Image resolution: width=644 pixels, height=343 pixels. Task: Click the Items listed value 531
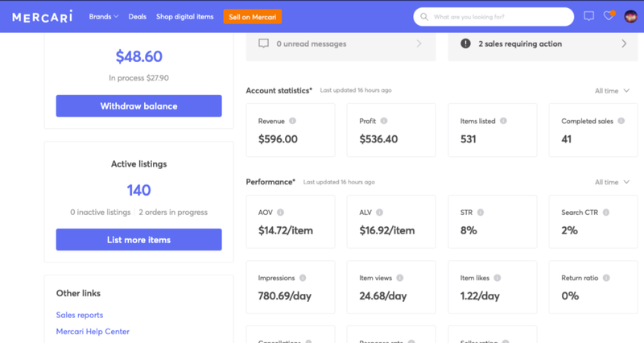pyautogui.click(x=469, y=139)
